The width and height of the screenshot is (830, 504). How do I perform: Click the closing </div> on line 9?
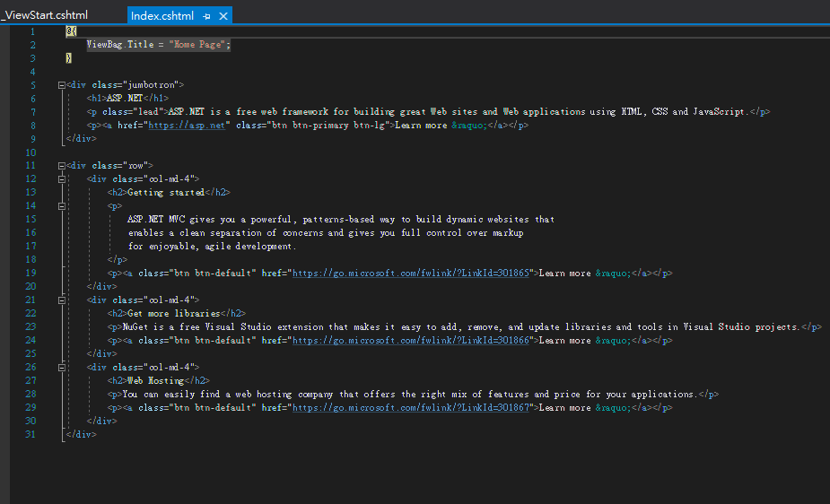point(82,139)
